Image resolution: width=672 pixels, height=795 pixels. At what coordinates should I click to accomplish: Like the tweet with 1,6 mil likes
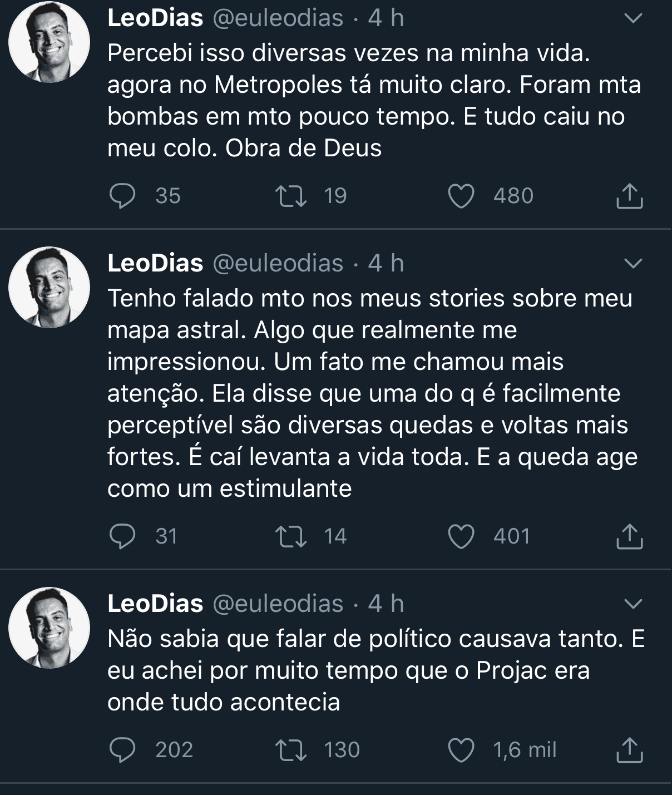(x=461, y=750)
